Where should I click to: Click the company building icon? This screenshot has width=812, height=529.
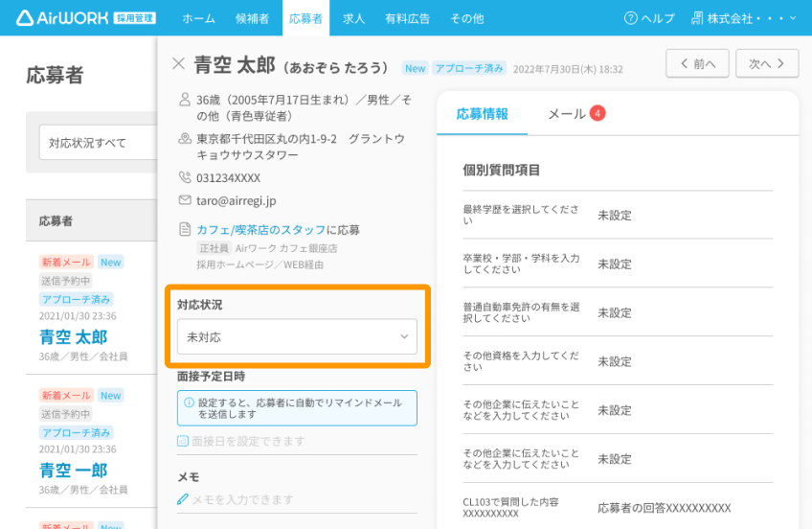tap(697, 18)
